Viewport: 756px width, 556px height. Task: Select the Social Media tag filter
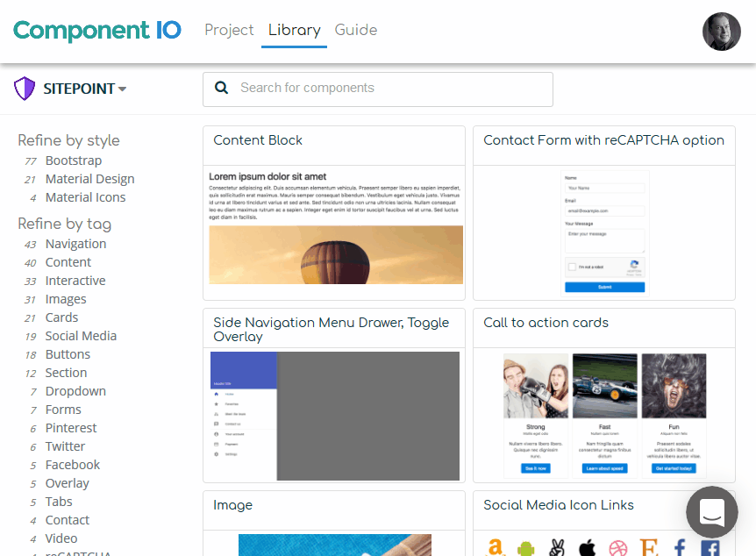81,336
